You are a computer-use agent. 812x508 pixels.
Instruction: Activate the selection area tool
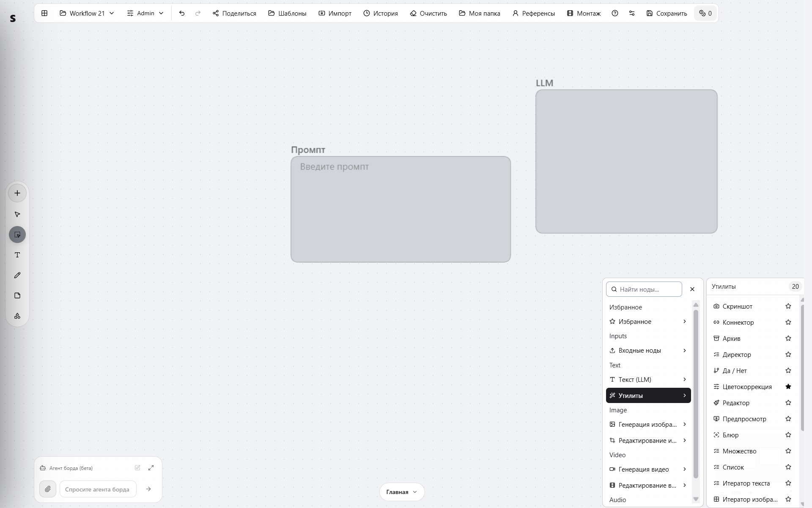tap(17, 235)
